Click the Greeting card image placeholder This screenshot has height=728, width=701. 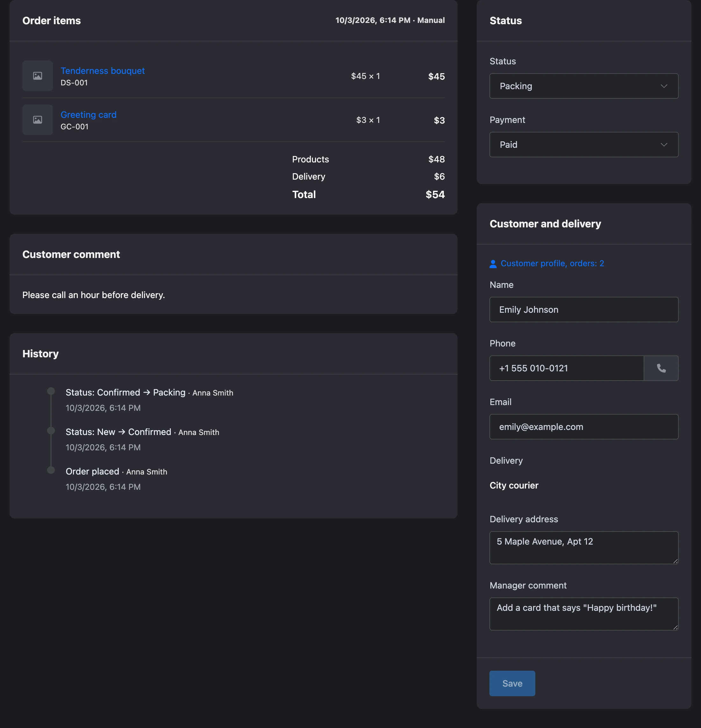38,120
